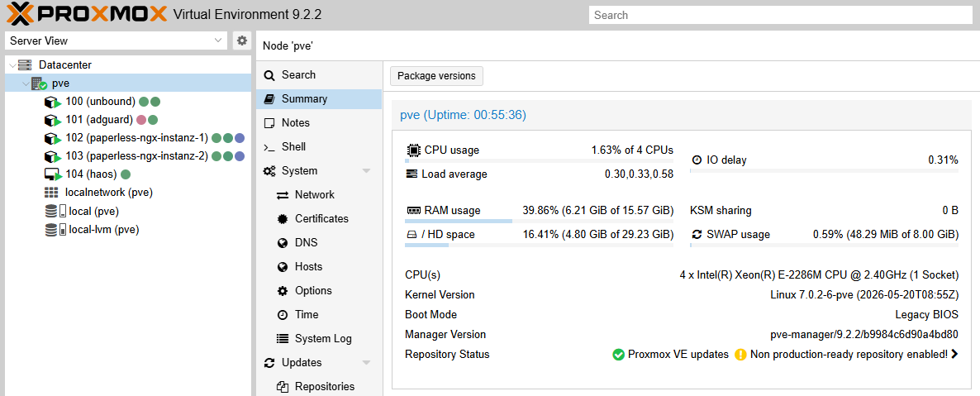
Task: Collapse the Updates menu section arrow
Action: 366,363
